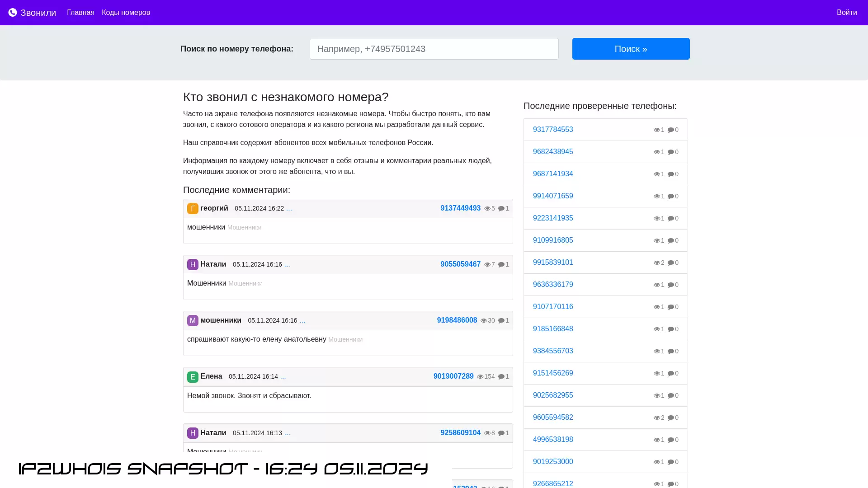
Task: Click георгий's orange avatar icon
Action: (x=193, y=208)
